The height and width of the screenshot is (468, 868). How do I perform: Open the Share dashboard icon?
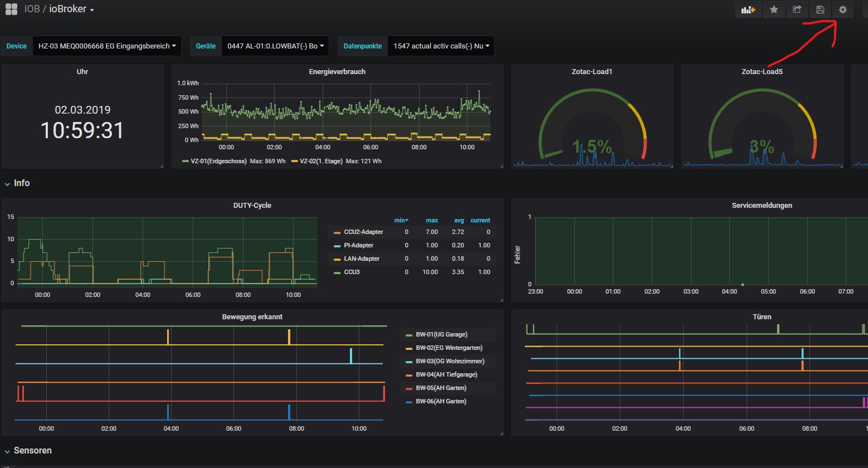click(797, 9)
